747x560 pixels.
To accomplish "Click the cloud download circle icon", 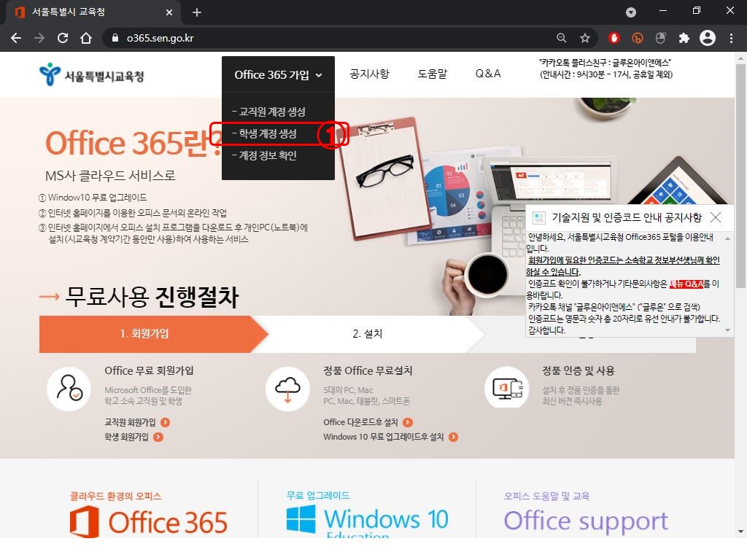I will tap(287, 389).
